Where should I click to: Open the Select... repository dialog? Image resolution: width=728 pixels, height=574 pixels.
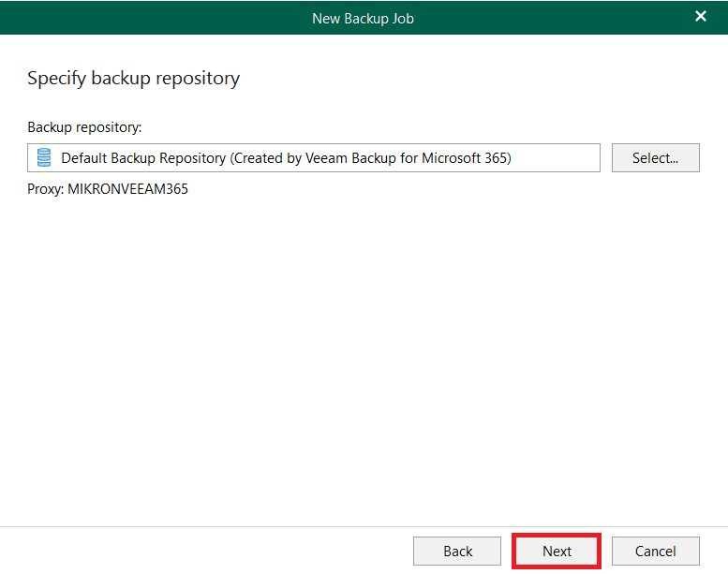coord(655,157)
